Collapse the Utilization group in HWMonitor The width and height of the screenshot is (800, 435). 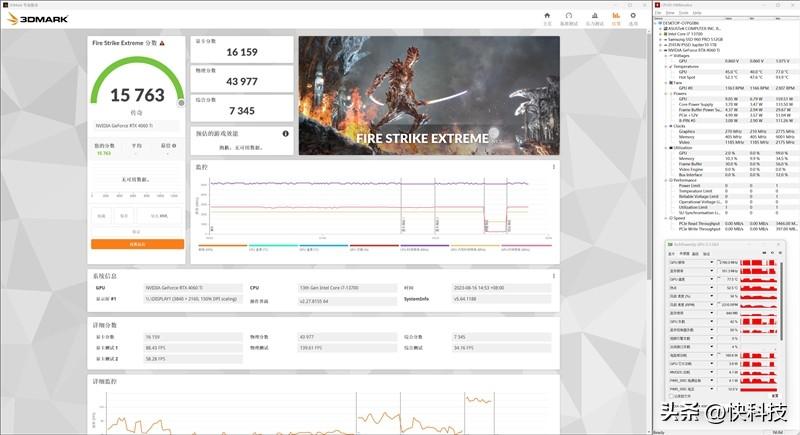pos(665,148)
